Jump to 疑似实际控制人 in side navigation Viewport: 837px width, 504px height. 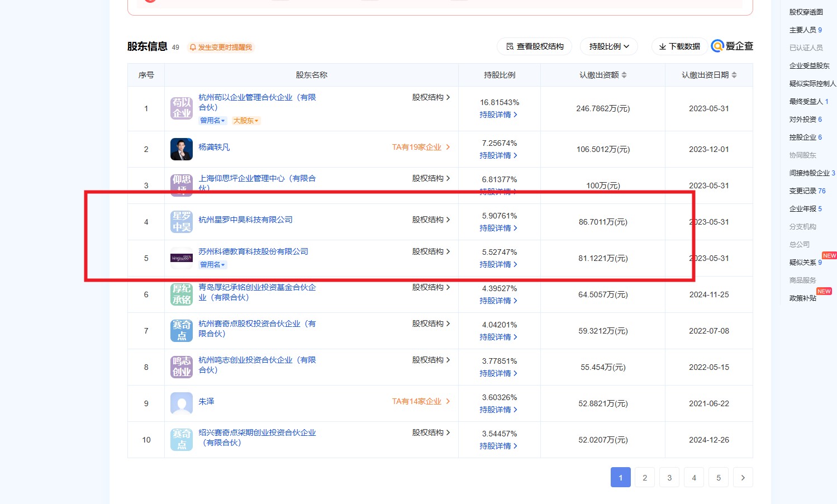[812, 84]
